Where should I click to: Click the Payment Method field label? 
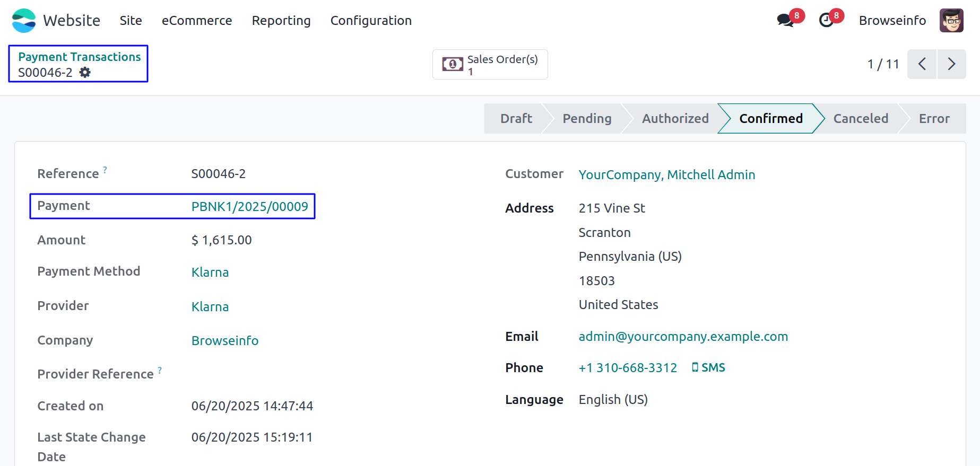point(89,271)
